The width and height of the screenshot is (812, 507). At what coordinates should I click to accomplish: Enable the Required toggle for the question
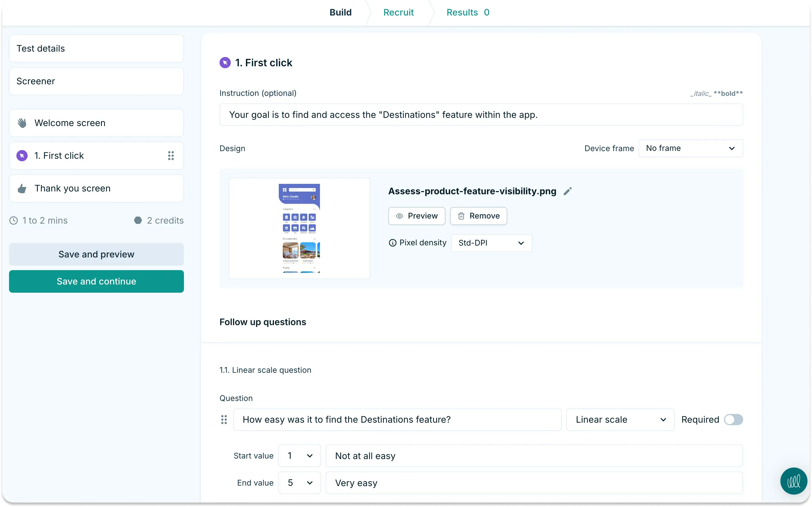[734, 420]
